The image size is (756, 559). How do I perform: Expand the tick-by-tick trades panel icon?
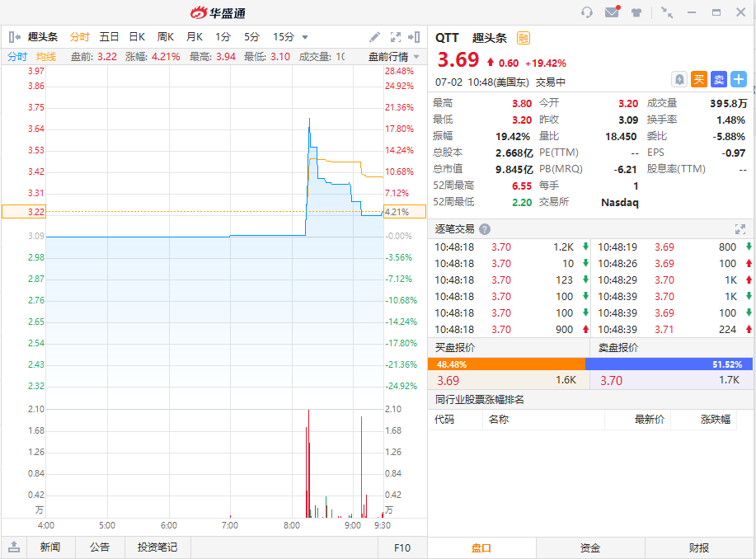point(740,229)
